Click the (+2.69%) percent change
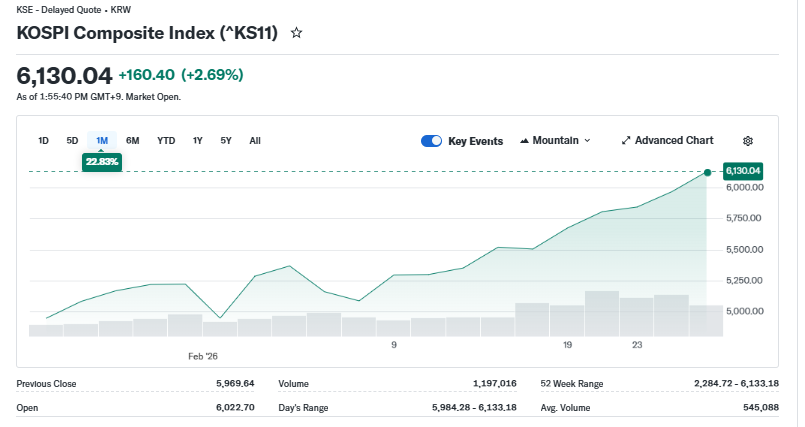Image resolution: width=805 pixels, height=427 pixels. tap(212, 75)
